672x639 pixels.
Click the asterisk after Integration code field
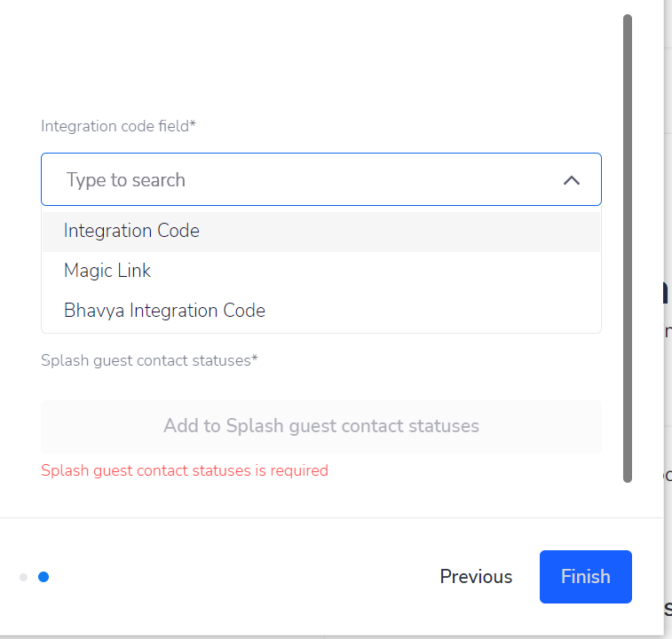coord(193,123)
